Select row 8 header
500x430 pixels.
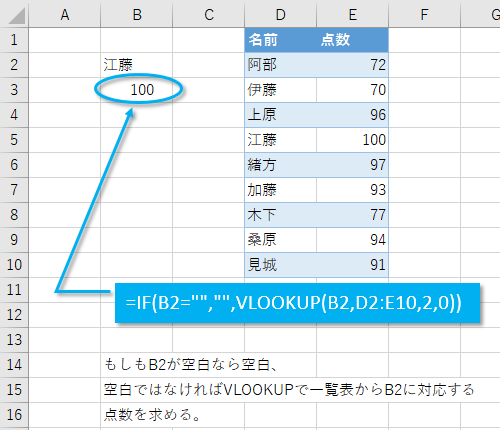(14, 215)
